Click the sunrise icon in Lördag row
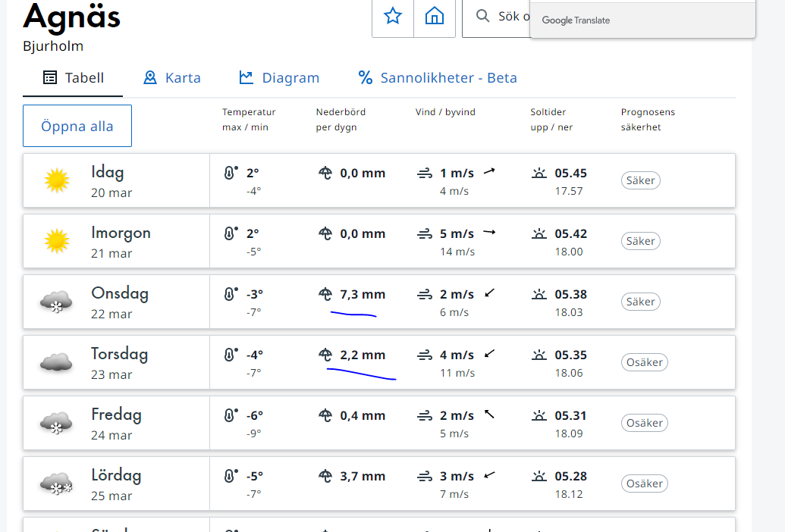785x532 pixels. (x=539, y=476)
